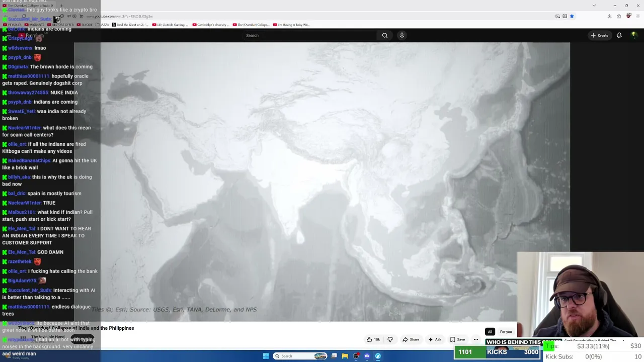This screenshot has width=644, height=362.
Task: Open Discord from the taskbar
Action: [x=367, y=356]
